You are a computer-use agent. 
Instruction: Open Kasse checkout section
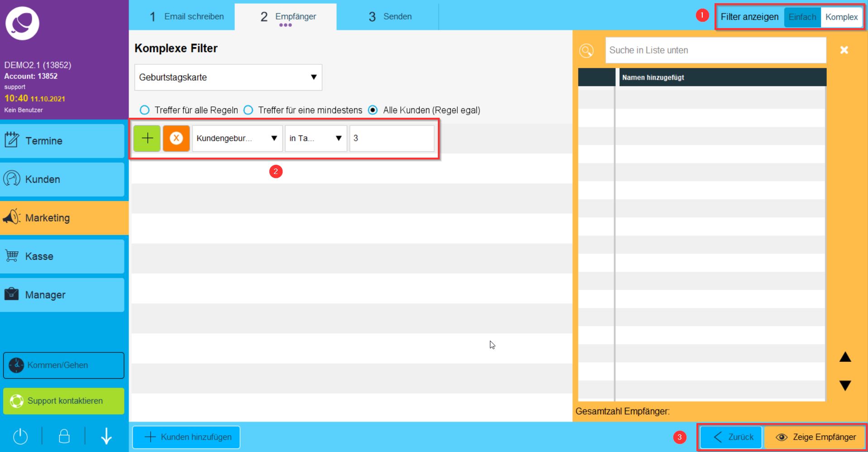click(x=62, y=256)
